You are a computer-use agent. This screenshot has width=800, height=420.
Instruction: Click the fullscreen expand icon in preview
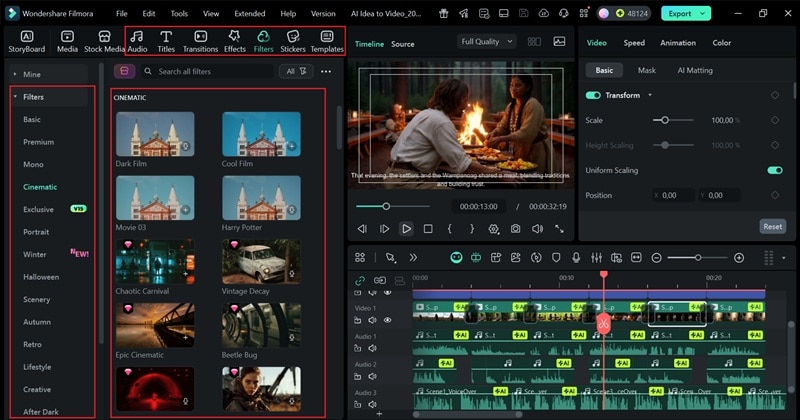(560, 229)
